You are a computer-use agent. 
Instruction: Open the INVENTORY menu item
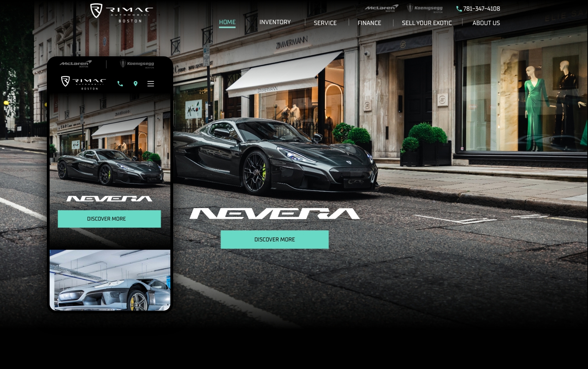tap(275, 22)
